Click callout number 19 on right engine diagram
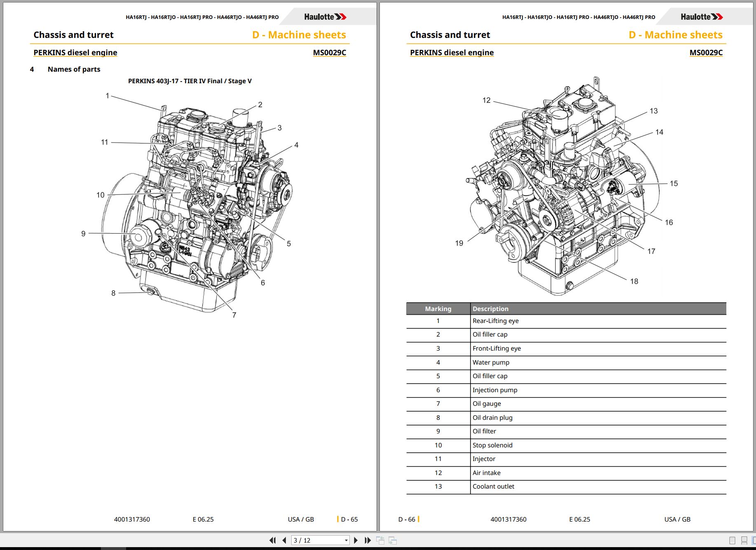This screenshot has height=550, width=756. tap(459, 243)
